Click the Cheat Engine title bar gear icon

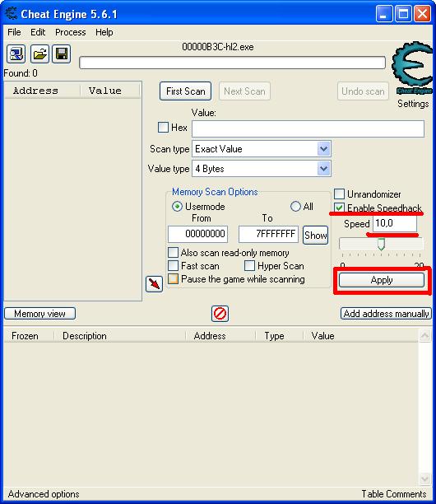point(12,13)
